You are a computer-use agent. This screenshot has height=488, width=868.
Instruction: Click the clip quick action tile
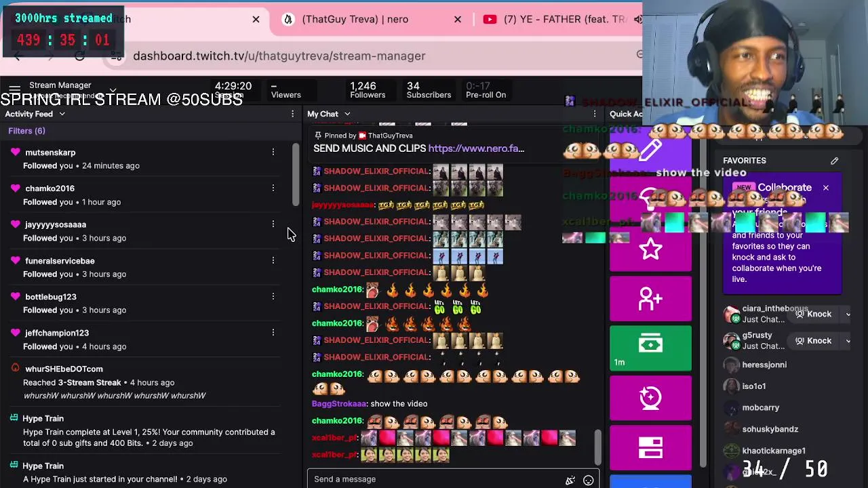(650, 398)
